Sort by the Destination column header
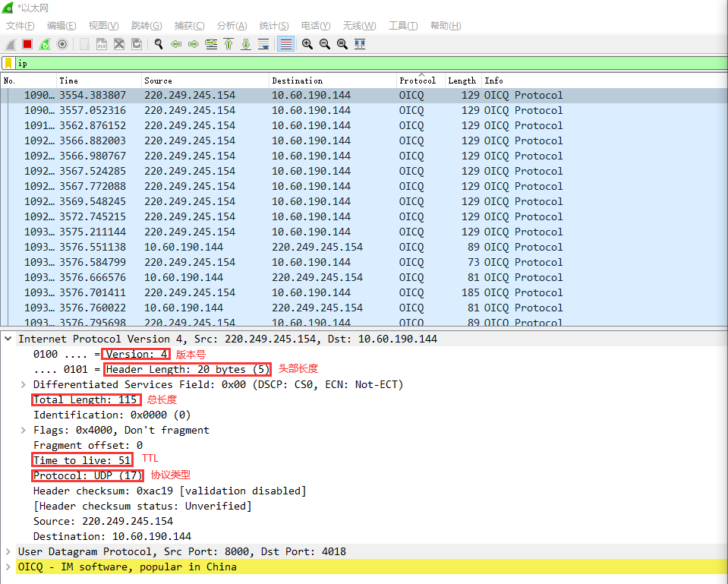Screen dimensions: 728x584 (332, 80)
